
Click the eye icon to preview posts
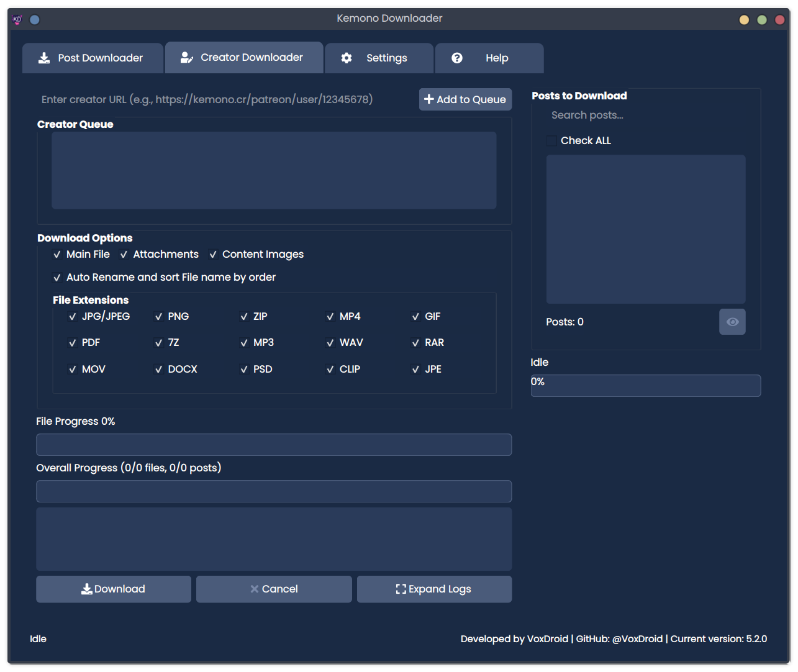click(x=732, y=322)
